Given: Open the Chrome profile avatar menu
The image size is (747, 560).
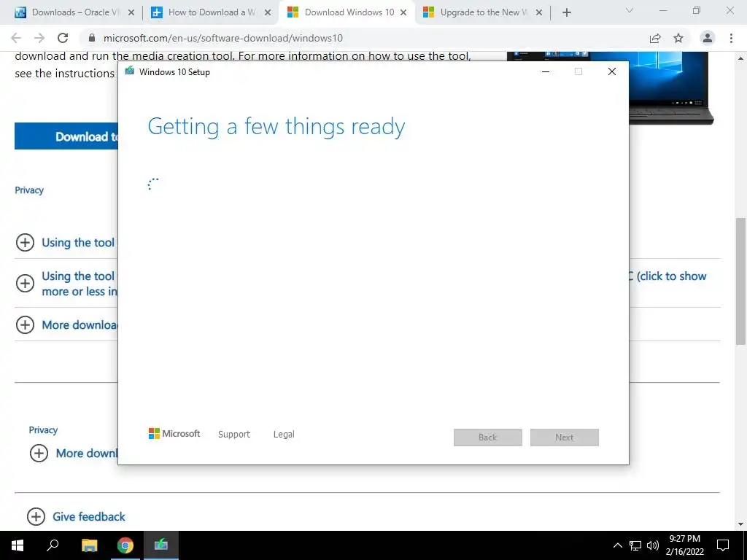Looking at the screenshot, I should [x=708, y=38].
